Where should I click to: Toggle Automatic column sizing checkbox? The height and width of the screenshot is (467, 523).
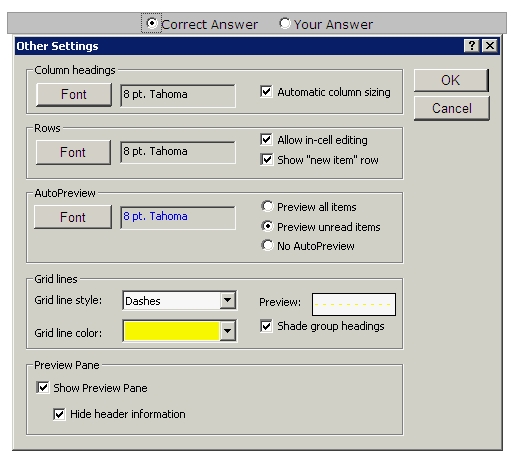click(266, 91)
